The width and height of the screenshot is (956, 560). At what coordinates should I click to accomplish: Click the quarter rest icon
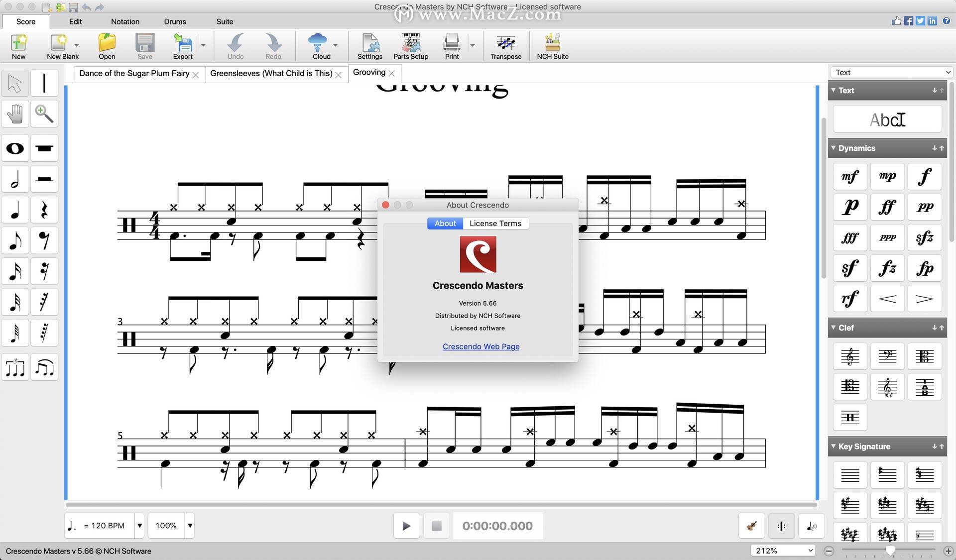pyautogui.click(x=43, y=210)
